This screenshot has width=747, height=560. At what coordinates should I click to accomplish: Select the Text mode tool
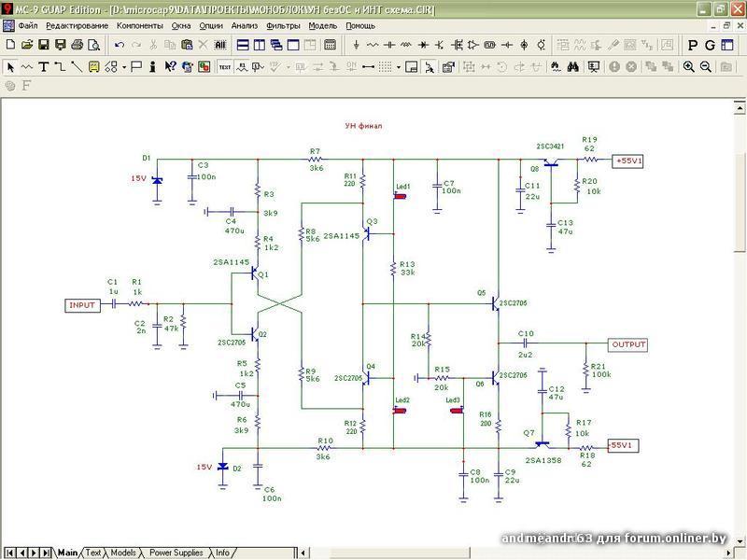(x=43, y=66)
